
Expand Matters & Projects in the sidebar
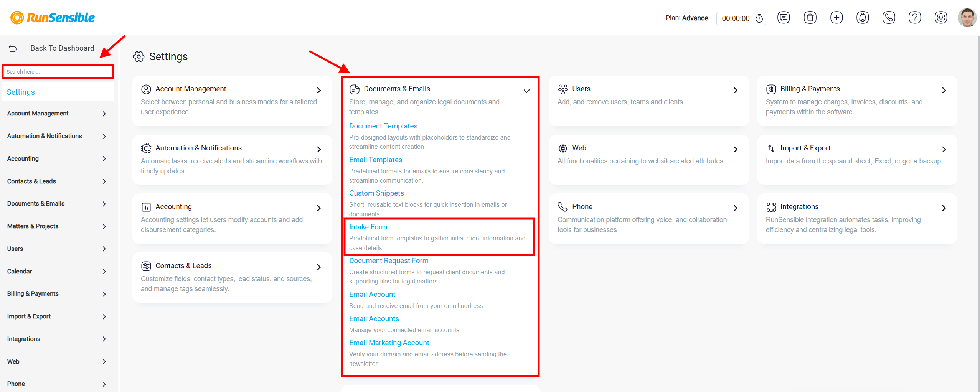57,226
